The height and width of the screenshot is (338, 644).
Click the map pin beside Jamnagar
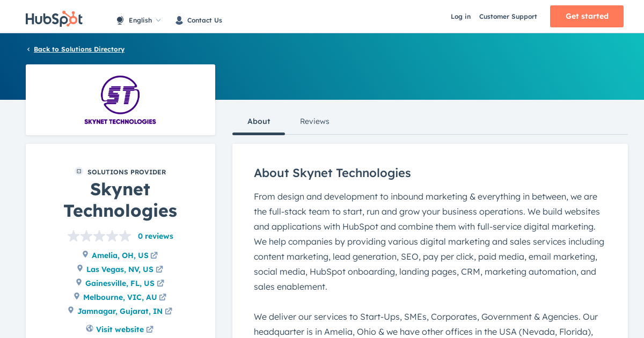click(71, 310)
